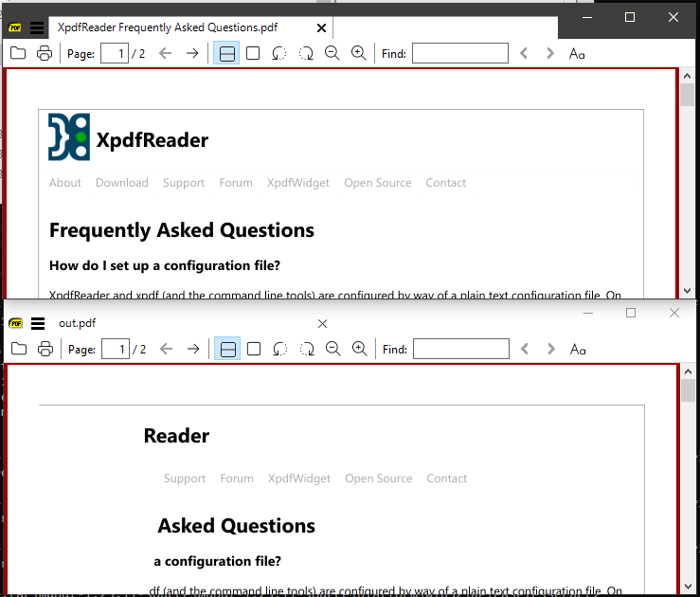The height and width of the screenshot is (597, 700).
Task: Maximize the out.pdf window
Action: click(x=630, y=313)
